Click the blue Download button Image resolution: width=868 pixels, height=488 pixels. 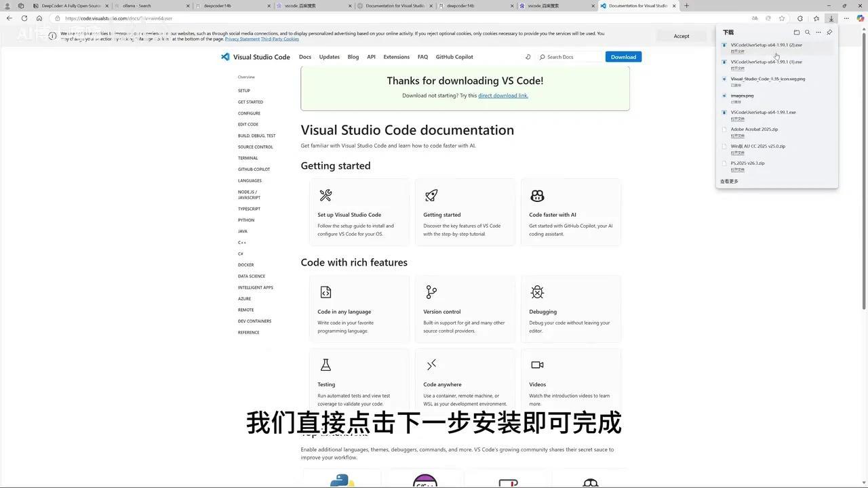tap(623, 57)
